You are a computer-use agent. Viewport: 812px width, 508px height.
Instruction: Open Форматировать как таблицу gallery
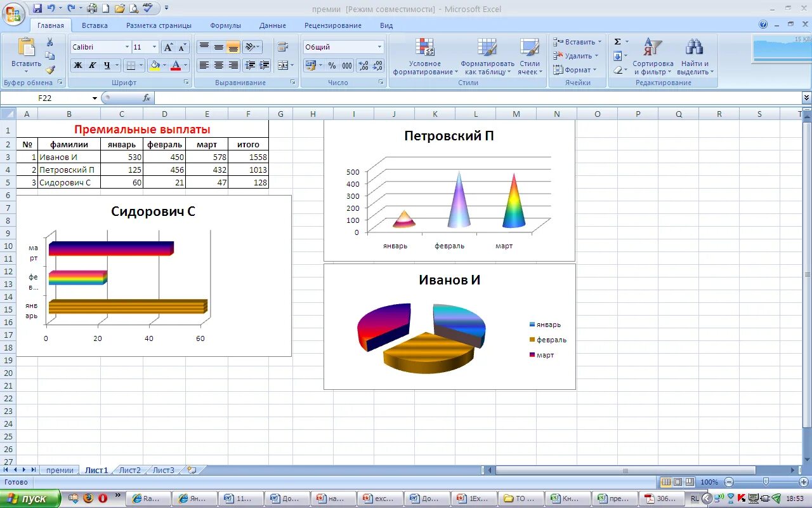coord(487,57)
